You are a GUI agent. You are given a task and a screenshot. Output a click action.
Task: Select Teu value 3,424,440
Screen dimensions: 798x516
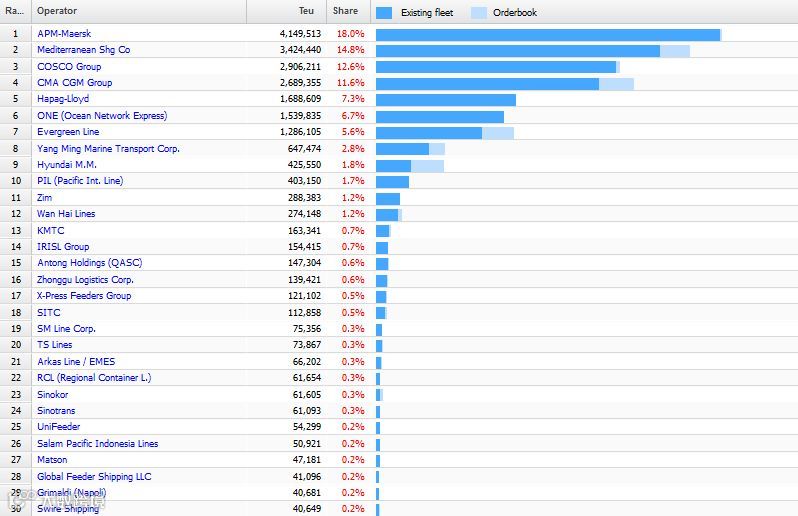pyautogui.click(x=300, y=50)
